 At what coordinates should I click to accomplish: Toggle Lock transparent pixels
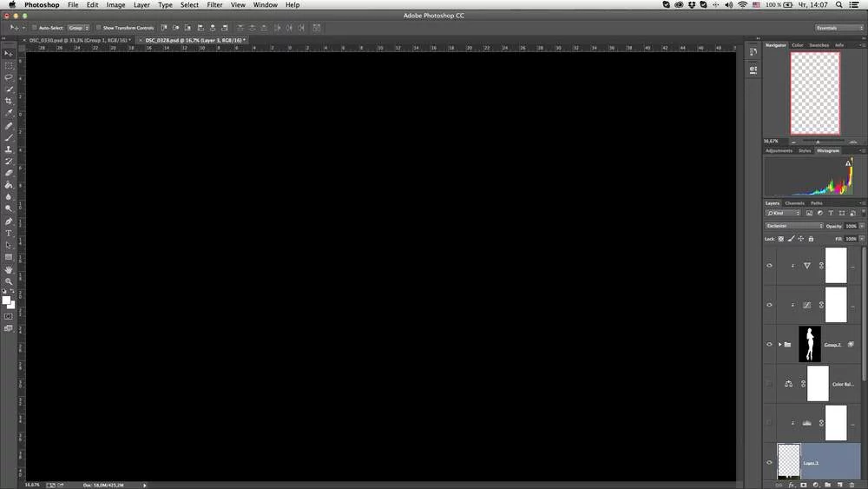(x=781, y=239)
